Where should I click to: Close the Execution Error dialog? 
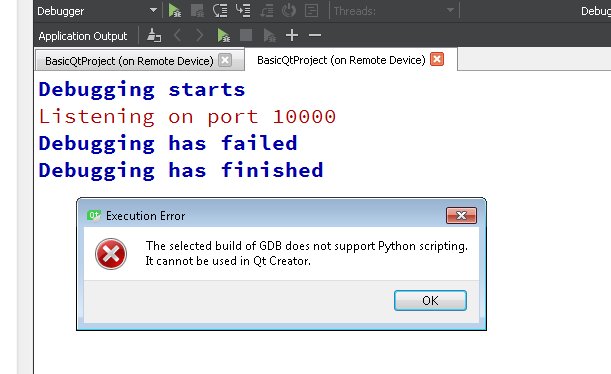pyautogui.click(x=461, y=215)
